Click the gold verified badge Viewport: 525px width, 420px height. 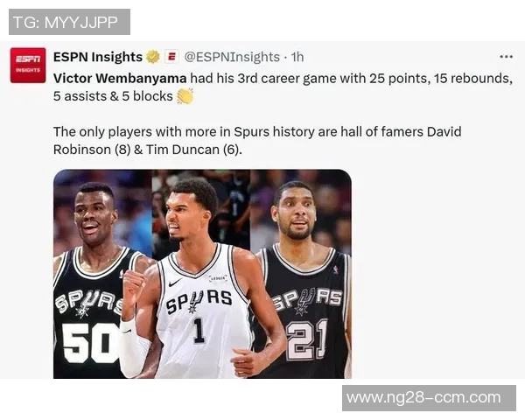tap(153, 57)
